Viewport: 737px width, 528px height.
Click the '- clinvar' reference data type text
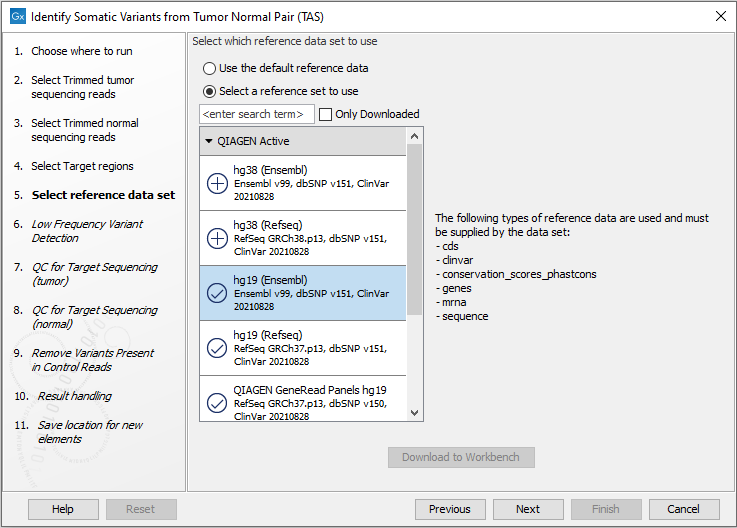(454, 260)
